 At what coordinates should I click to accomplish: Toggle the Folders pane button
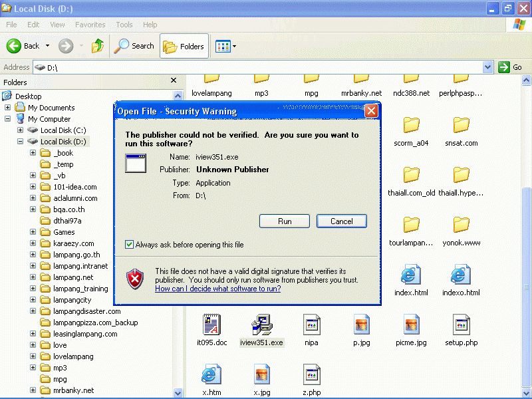click(x=184, y=47)
